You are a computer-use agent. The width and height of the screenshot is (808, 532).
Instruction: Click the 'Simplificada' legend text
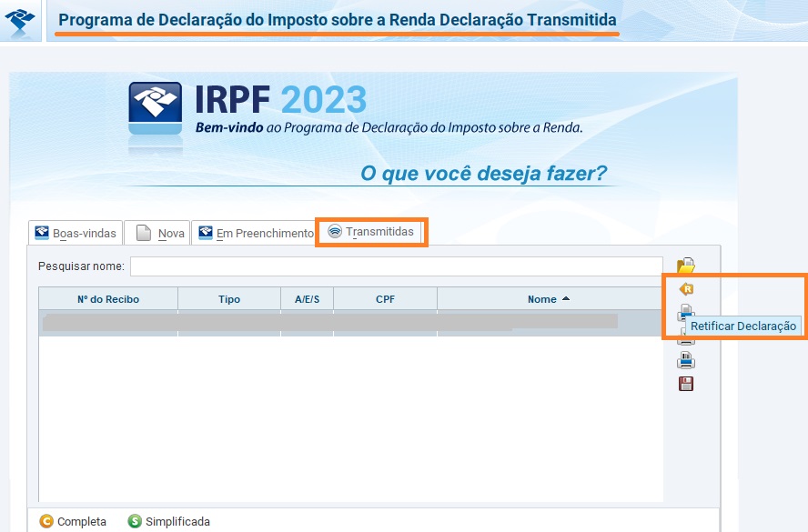pos(177,521)
